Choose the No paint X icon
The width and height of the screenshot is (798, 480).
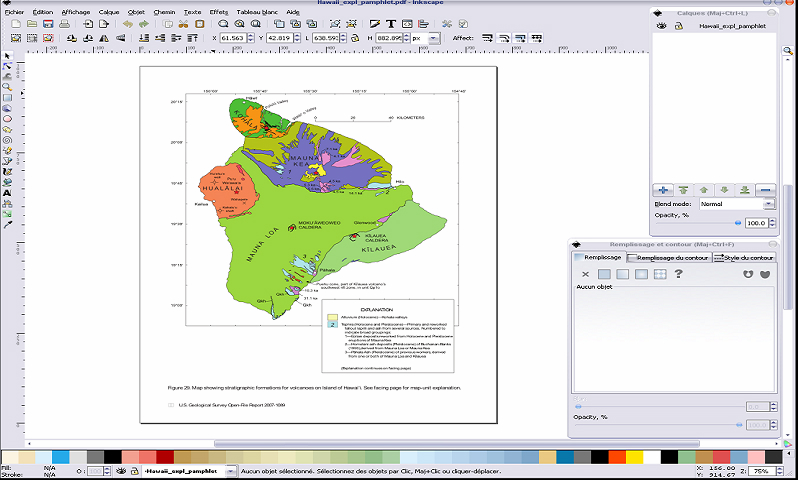(x=586, y=274)
